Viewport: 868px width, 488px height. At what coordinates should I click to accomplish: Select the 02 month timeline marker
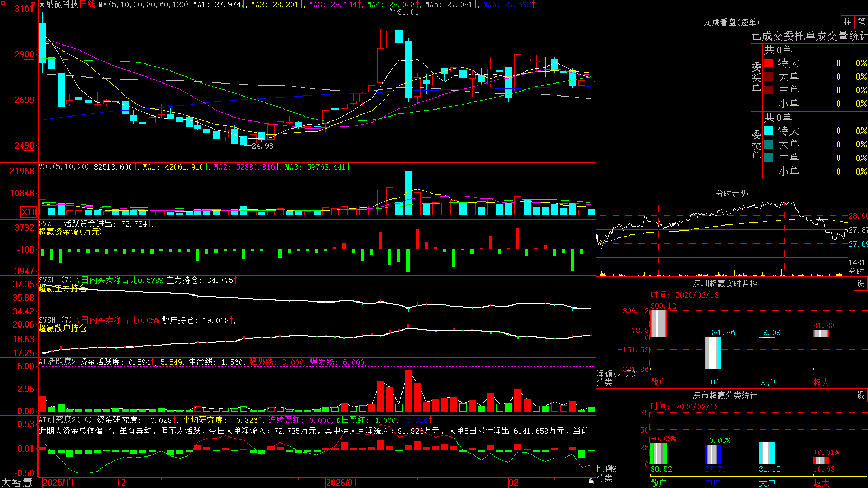tap(514, 483)
